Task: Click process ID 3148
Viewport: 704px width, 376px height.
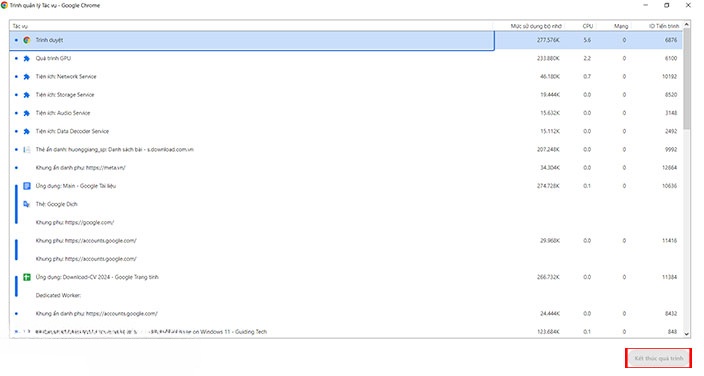Action: pos(671,113)
